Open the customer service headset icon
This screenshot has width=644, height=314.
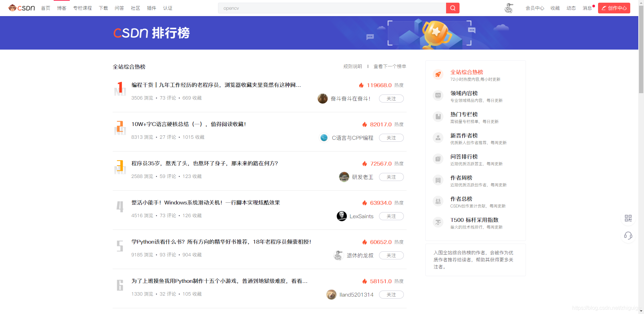(628, 236)
